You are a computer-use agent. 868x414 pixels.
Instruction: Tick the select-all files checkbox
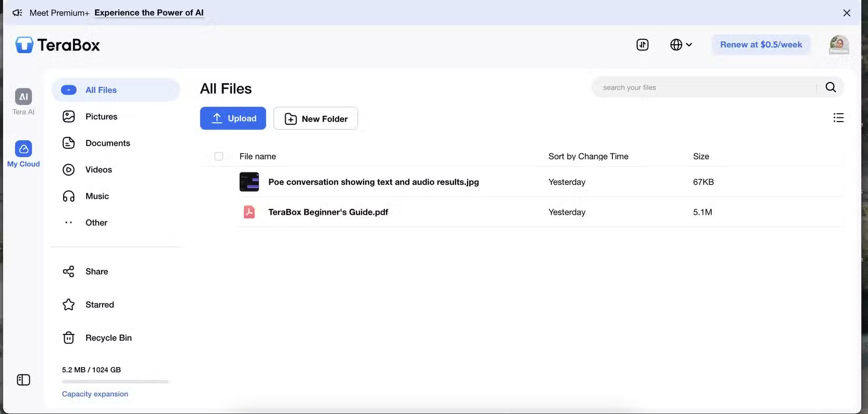pyautogui.click(x=219, y=156)
